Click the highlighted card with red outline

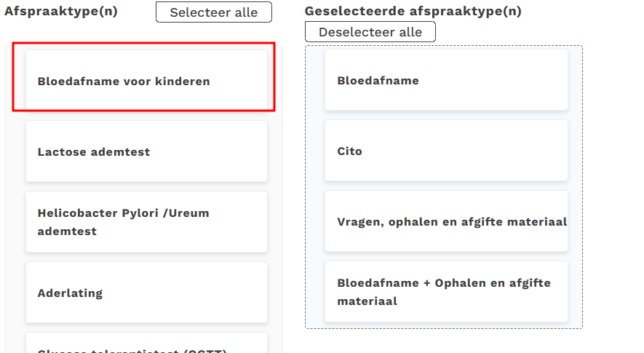(x=143, y=77)
